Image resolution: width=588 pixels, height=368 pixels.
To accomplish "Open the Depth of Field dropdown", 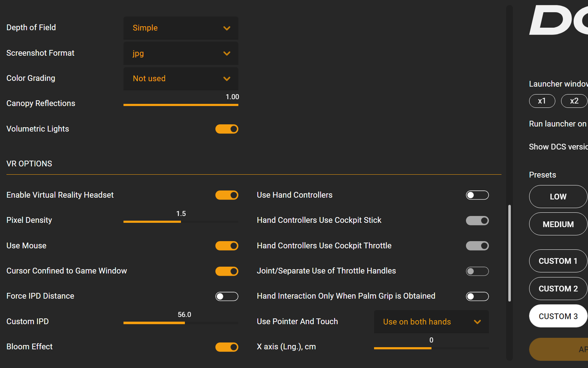I will click(181, 28).
